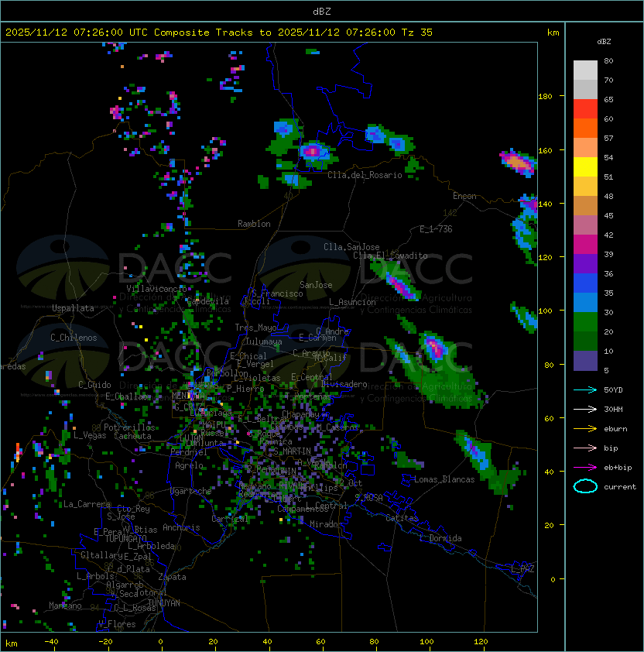Click the 'Ugarteche' place label

point(191,491)
